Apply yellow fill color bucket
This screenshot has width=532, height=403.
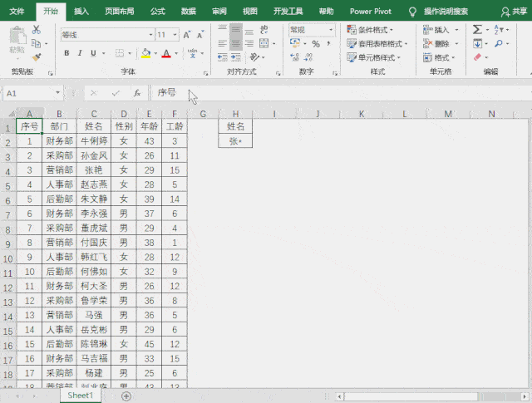tap(146, 53)
